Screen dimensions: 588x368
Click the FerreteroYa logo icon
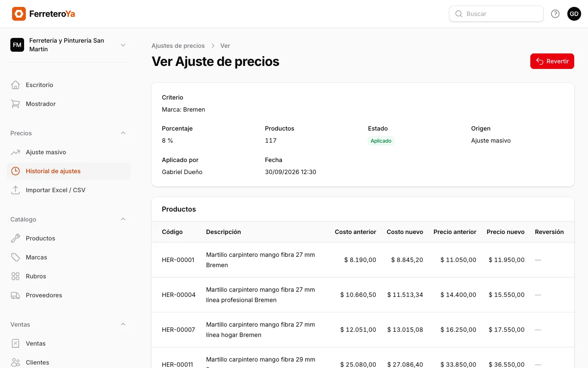19,14
